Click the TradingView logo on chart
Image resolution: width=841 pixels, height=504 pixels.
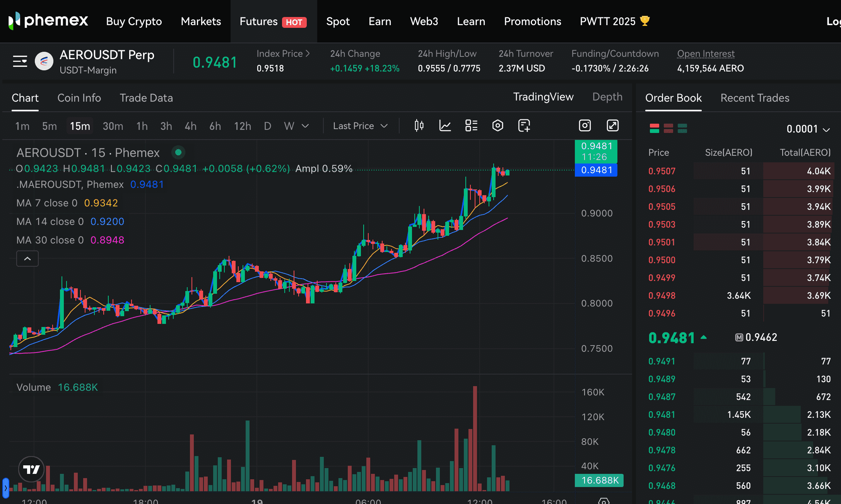tap(31, 469)
